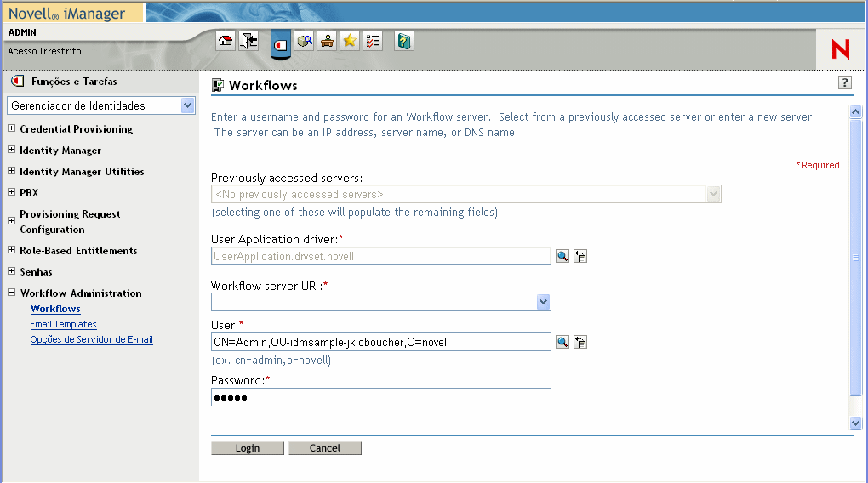Open the Configure toolbar icon
The height and width of the screenshot is (483, 868).
[x=327, y=41]
